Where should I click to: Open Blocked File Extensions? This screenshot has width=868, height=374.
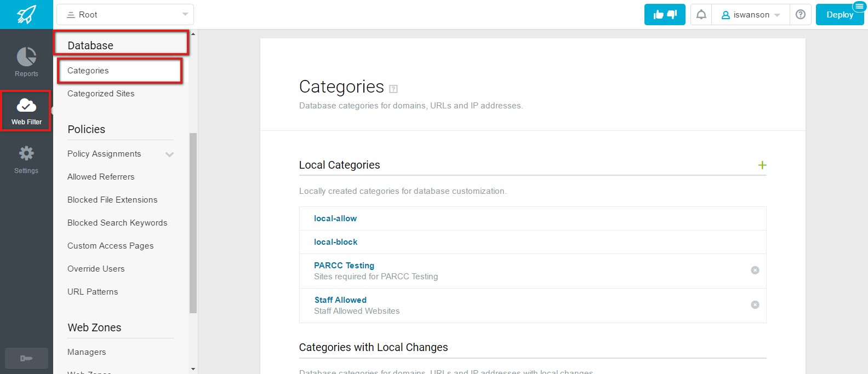112,200
